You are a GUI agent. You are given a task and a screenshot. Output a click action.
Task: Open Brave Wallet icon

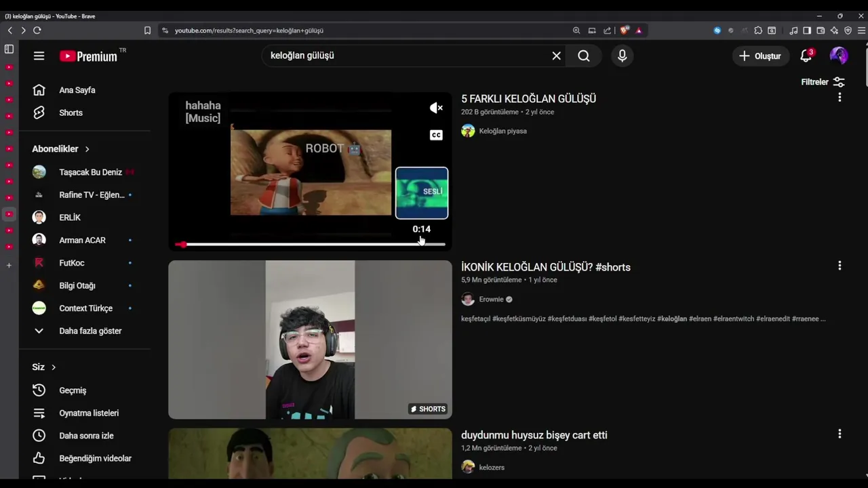click(821, 30)
